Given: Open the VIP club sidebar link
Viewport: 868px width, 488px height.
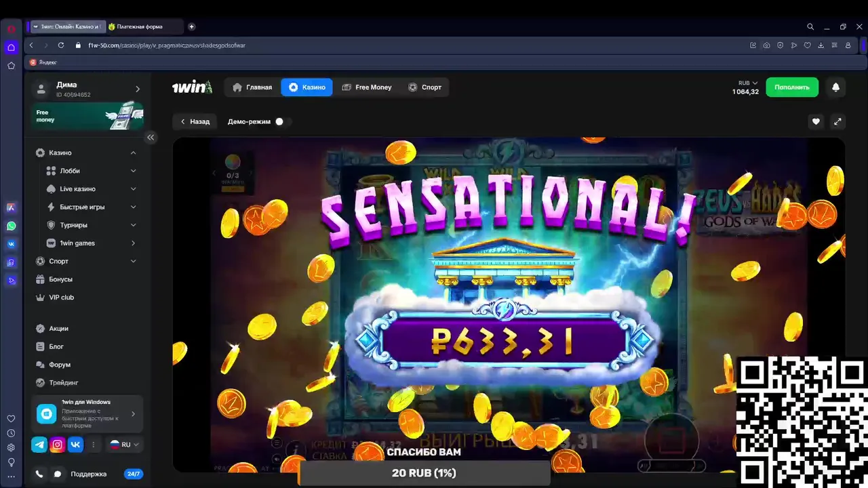Looking at the screenshot, I should [61, 298].
